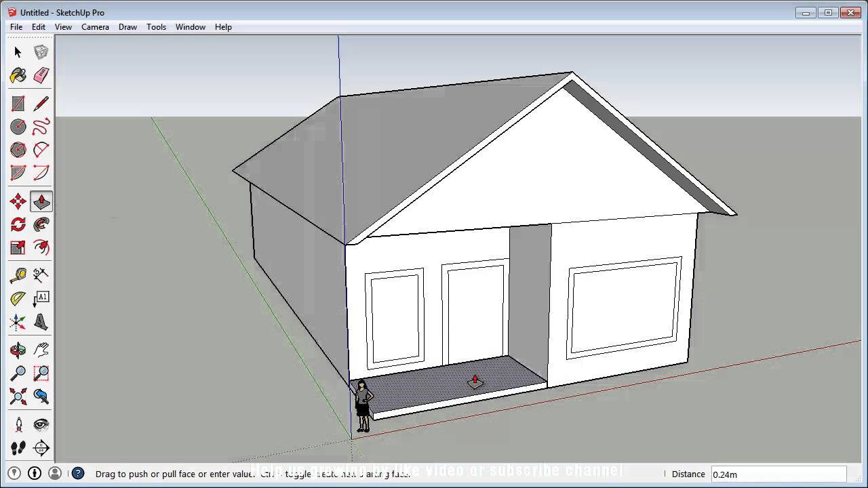Choose the Walk footprints tool

[x=18, y=447]
